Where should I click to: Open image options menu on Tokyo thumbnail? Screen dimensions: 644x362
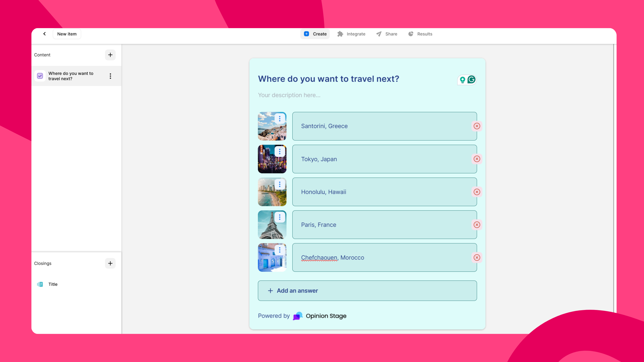(x=279, y=152)
